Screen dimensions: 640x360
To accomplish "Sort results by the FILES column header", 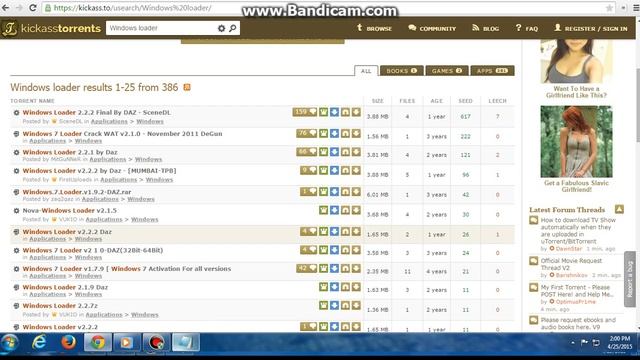I will pos(407,101).
